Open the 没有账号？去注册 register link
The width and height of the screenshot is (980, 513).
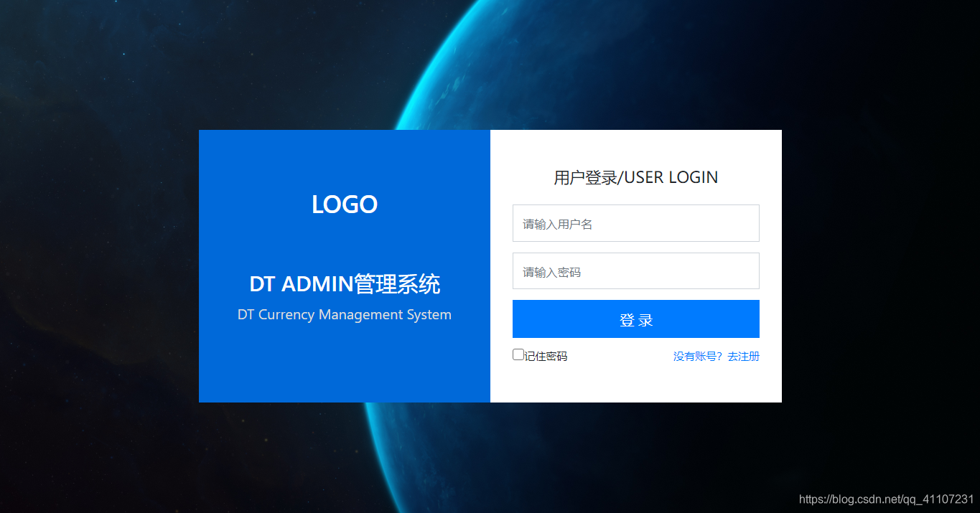pos(716,357)
